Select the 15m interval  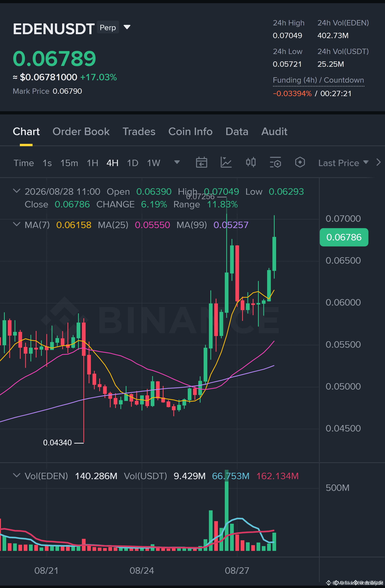coord(69,163)
